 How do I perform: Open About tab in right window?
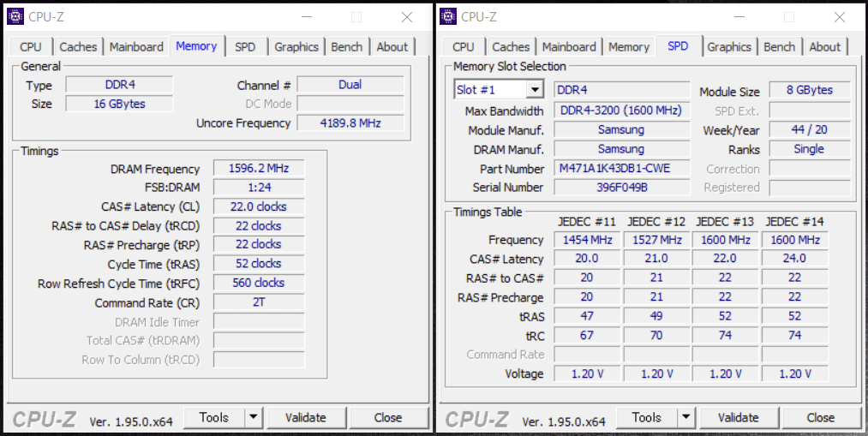[x=825, y=47]
